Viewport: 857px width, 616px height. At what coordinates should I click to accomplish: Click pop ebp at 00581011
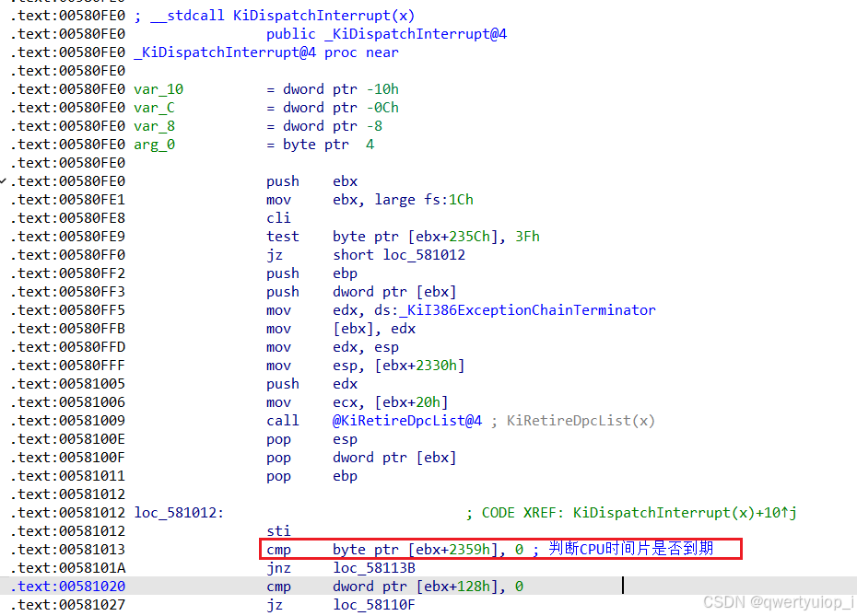coord(311,476)
